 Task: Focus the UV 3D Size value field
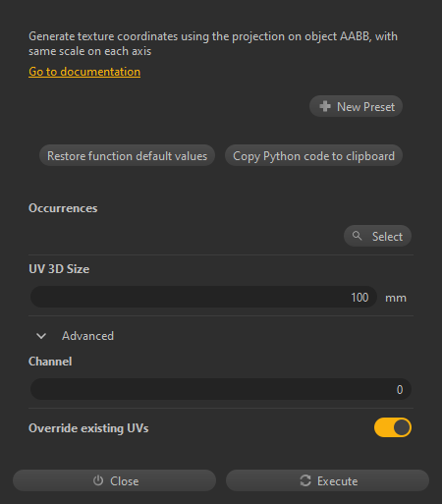[203, 297]
